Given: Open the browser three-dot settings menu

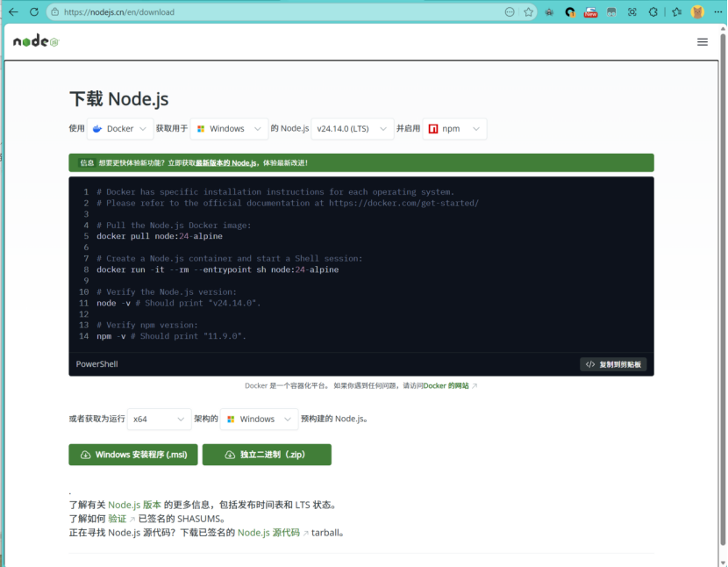Looking at the screenshot, I should [717, 12].
